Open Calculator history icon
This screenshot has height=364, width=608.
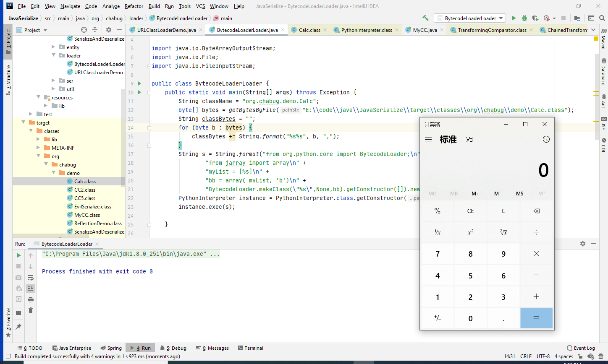[546, 139]
